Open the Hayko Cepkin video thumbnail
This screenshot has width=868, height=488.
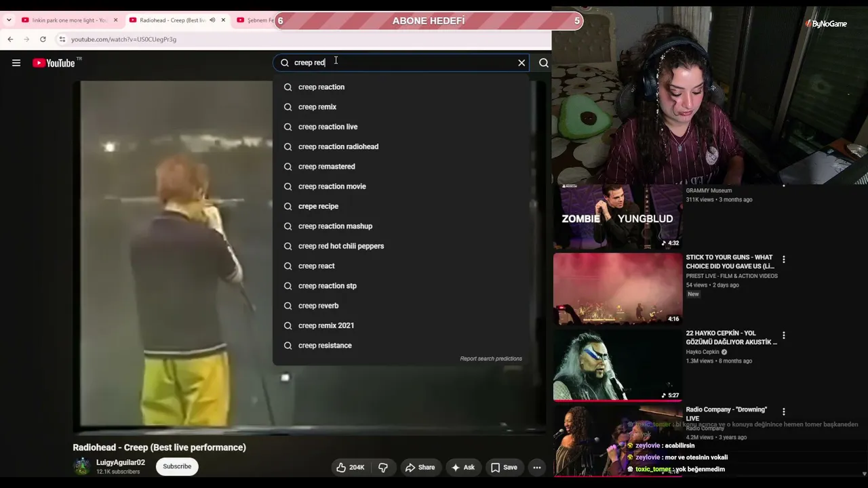tap(618, 365)
